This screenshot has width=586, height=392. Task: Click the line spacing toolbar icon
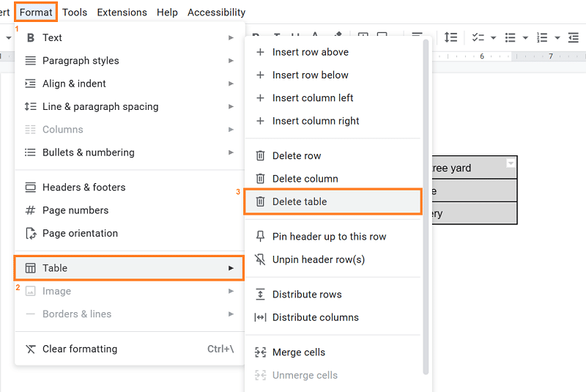point(450,37)
